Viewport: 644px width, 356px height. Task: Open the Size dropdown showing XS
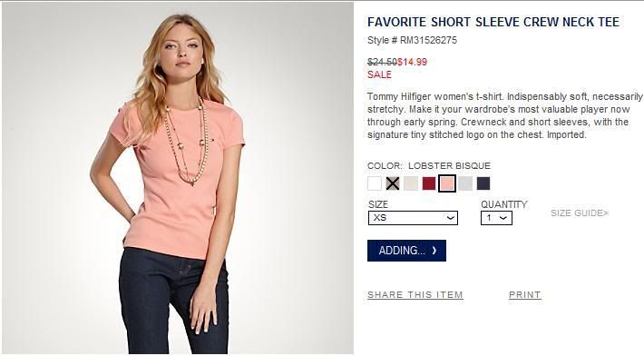click(x=413, y=218)
